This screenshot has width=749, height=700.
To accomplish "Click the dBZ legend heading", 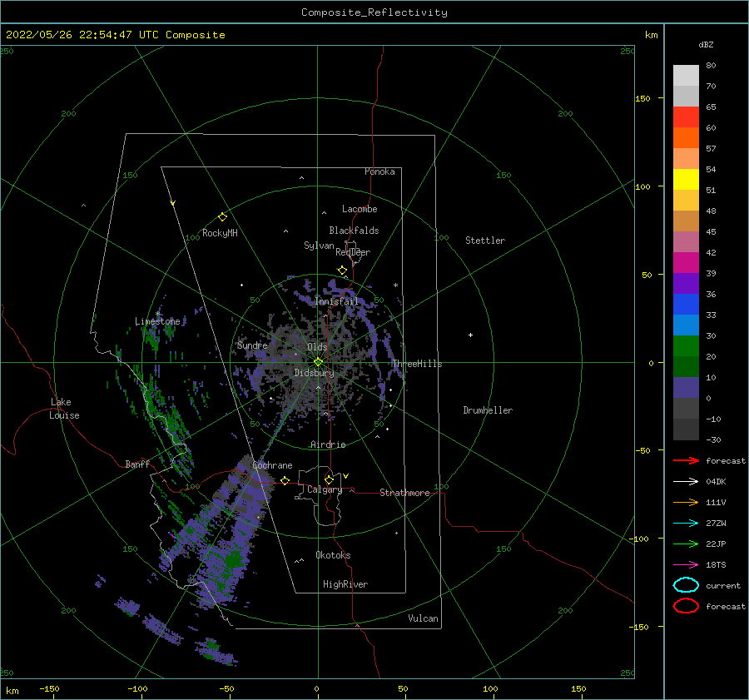I will 706,44.
